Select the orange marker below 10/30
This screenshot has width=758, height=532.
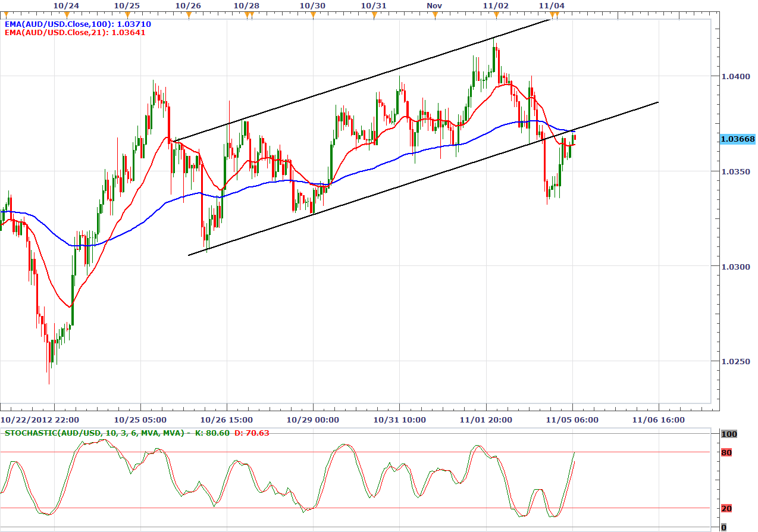(313, 14)
